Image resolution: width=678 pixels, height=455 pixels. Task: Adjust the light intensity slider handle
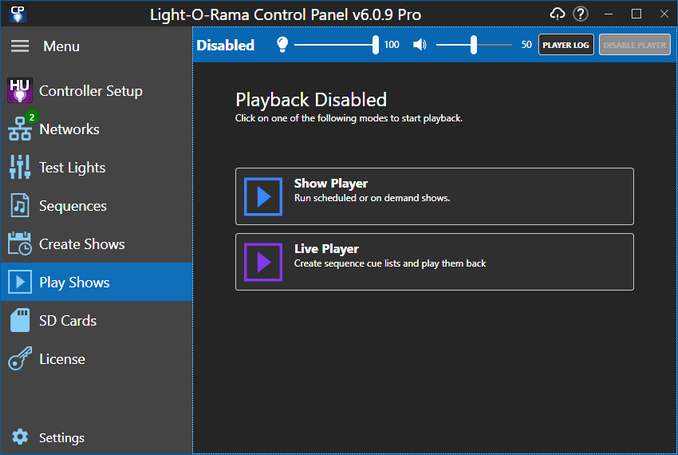(375, 45)
